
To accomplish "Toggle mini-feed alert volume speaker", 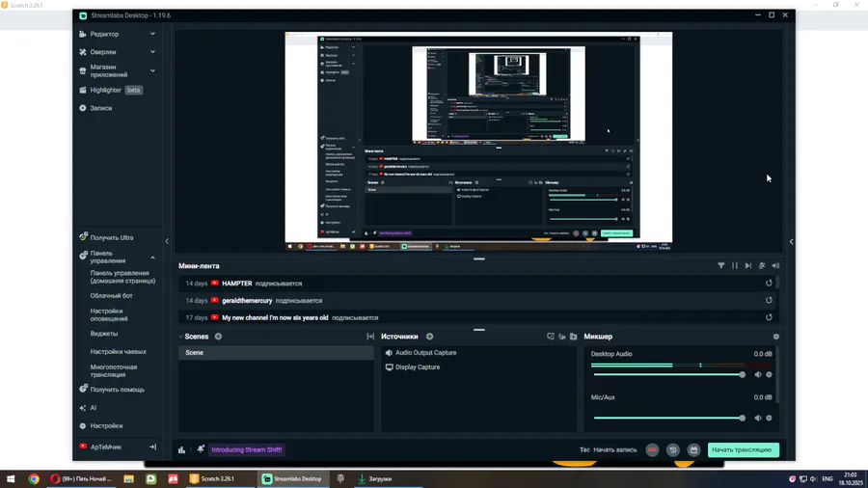I will click(x=775, y=265).
